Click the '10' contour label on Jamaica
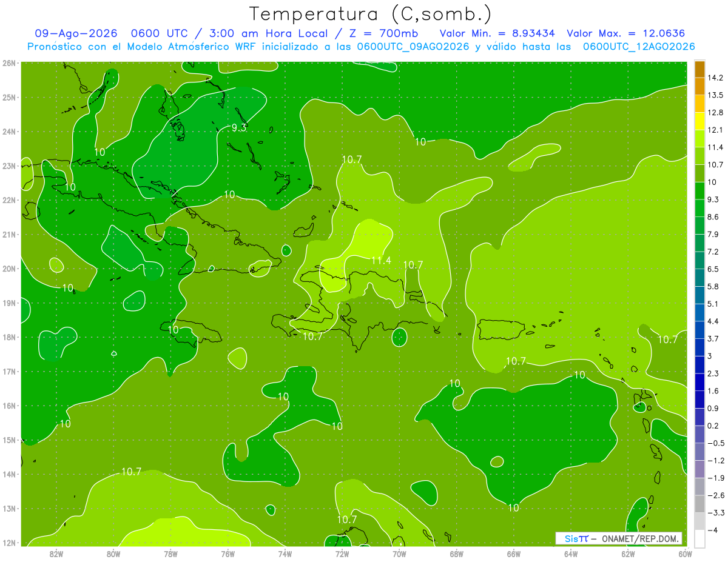The width and height of the screenshot is (728, 562). [x=173, y=330]
